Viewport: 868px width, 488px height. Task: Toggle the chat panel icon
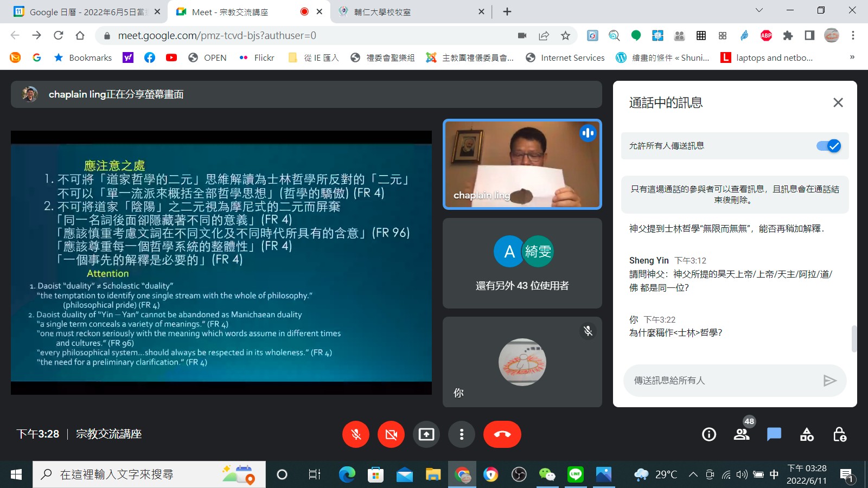tap(774, 434)
